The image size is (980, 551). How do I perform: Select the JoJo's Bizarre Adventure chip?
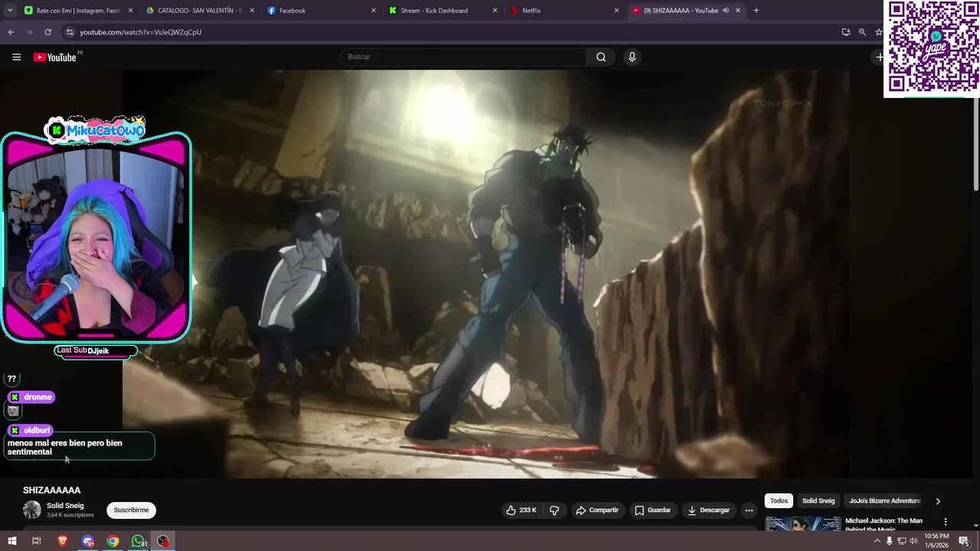(884, 500)
